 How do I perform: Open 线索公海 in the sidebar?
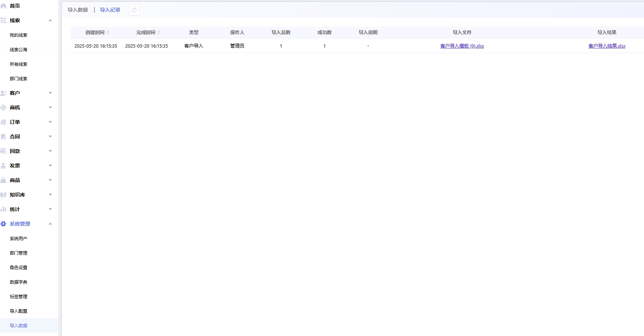tap(19, 50)
